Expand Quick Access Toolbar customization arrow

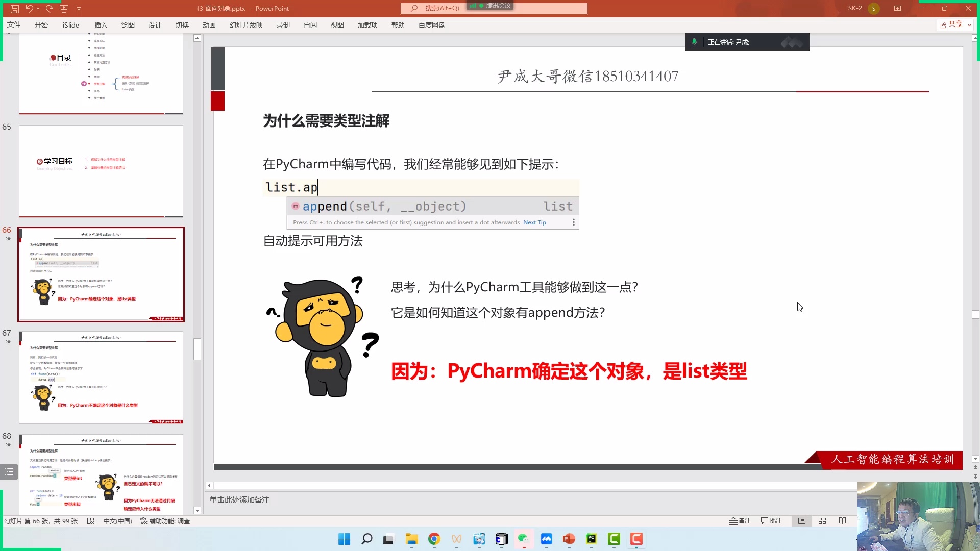click(x=79, y=9)
